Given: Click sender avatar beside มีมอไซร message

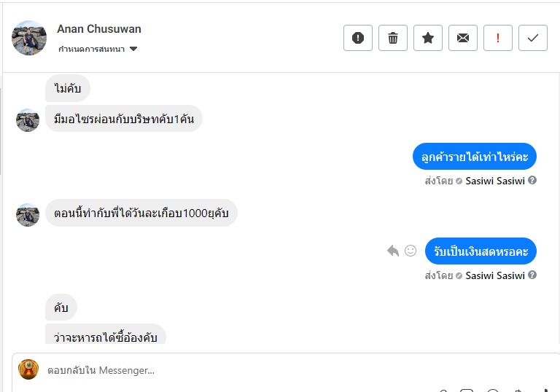Looking at the screenshot, I should [x=28, y=120].
